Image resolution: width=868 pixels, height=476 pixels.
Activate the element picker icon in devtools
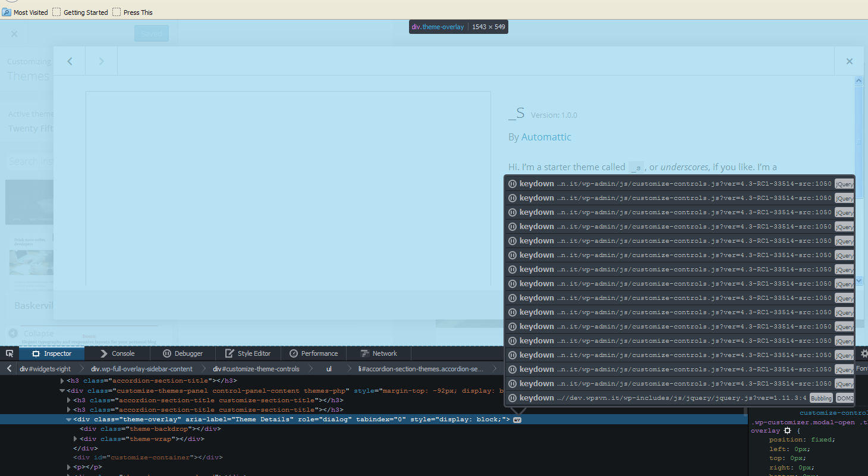[x=10, y=353]
